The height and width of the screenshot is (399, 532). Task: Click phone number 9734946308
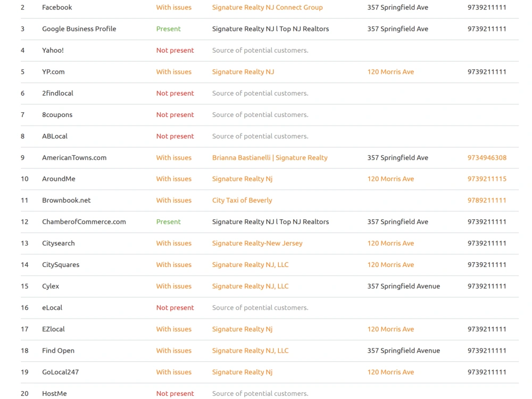click(x=487, y=157)
